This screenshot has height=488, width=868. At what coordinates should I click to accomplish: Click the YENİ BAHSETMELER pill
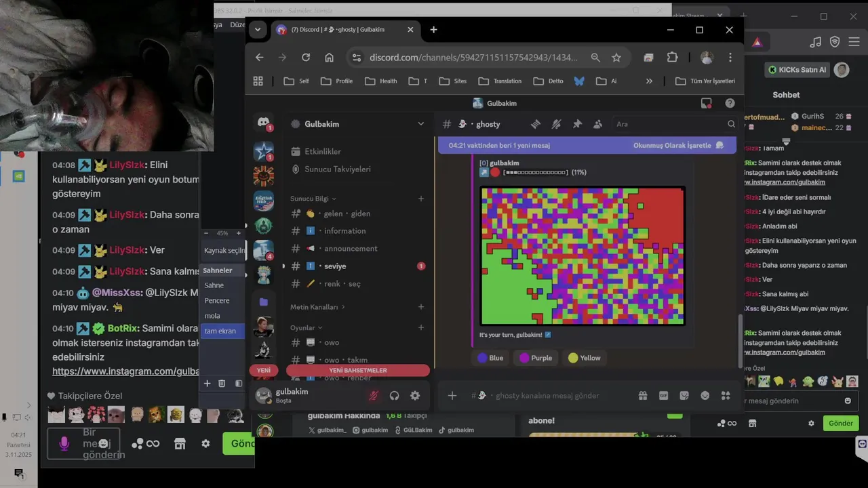tap(358, 370)
